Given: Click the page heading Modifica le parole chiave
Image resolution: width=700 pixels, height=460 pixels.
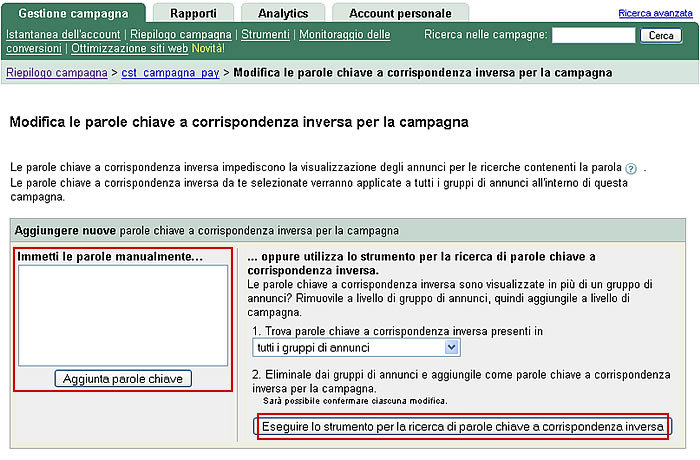Looking at the screenshot, I should pos(239,122).
